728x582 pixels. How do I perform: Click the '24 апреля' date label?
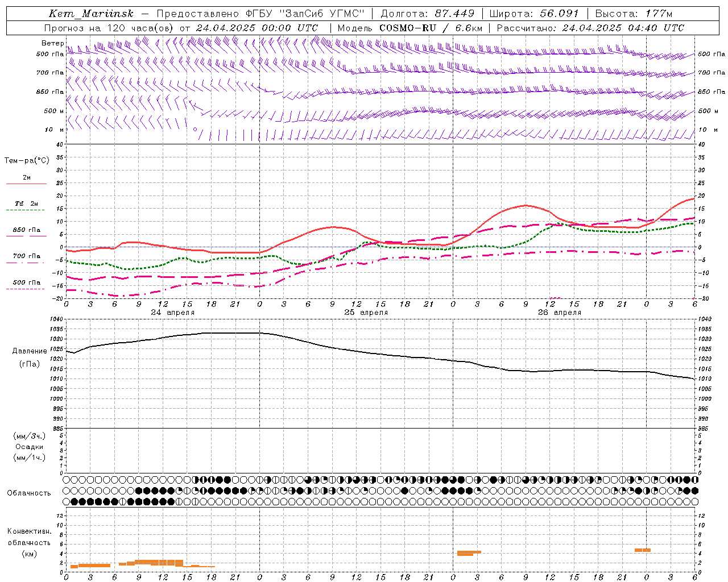tap(172, 313)
